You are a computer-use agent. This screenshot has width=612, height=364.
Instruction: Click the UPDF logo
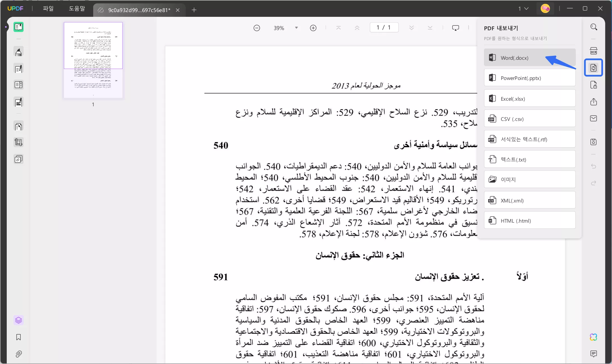click(15, 8)
